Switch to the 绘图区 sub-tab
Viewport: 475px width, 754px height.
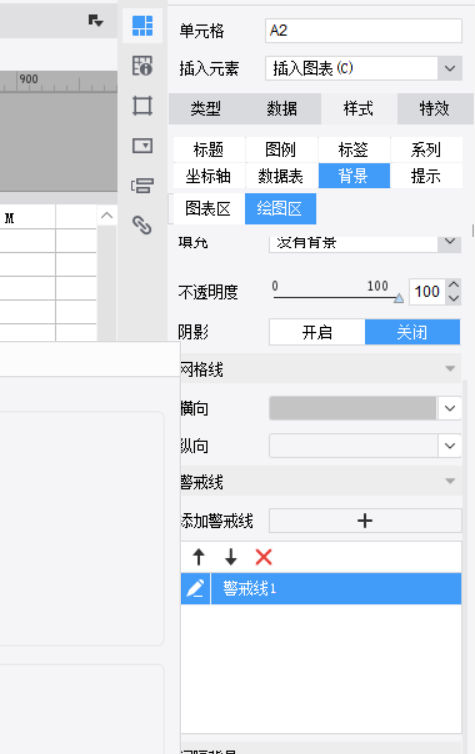[x=280, y=209]
